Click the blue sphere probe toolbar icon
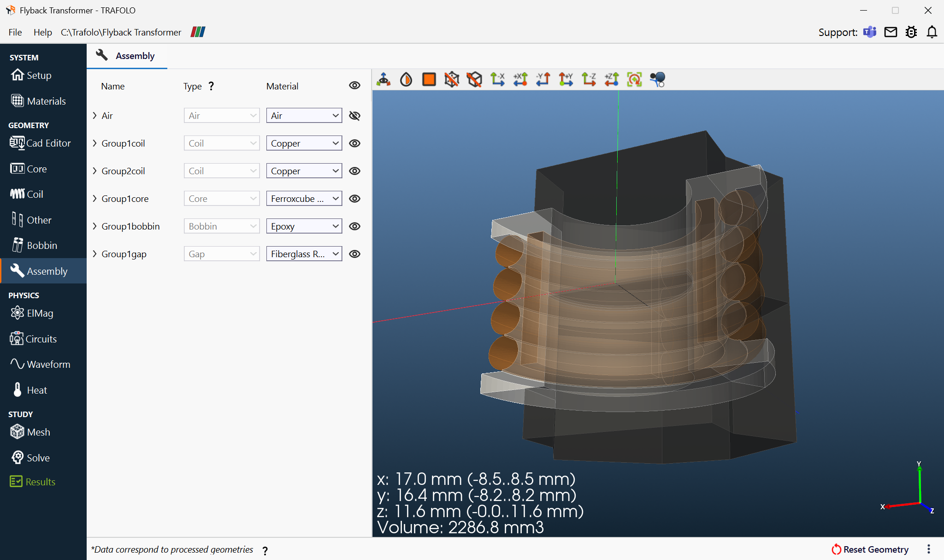Image resolution: width=944 pixels, height=560 pixels. 657,79
